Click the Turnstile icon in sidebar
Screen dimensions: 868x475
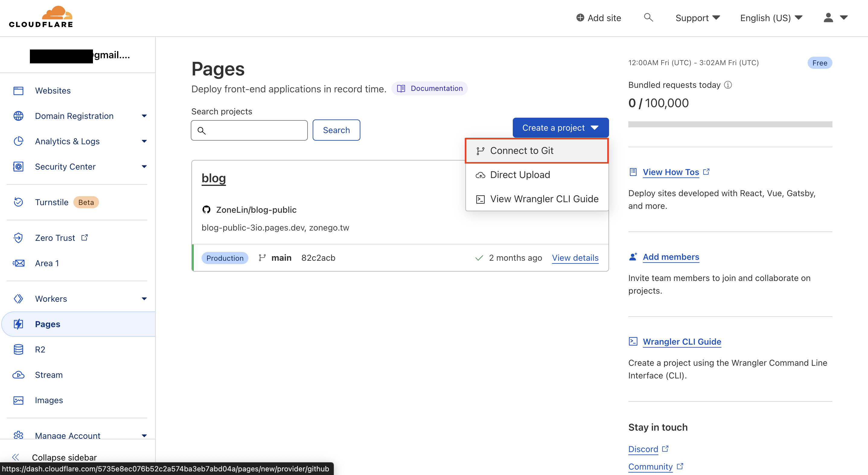click(x=18, y=202)
